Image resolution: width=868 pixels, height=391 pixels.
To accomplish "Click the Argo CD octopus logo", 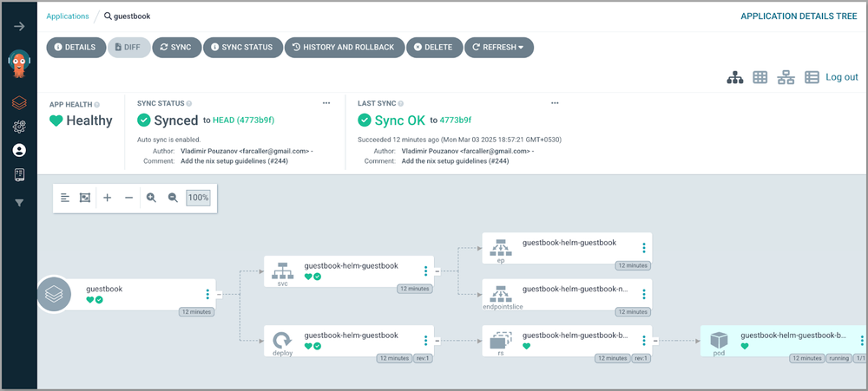I will 19,63.
